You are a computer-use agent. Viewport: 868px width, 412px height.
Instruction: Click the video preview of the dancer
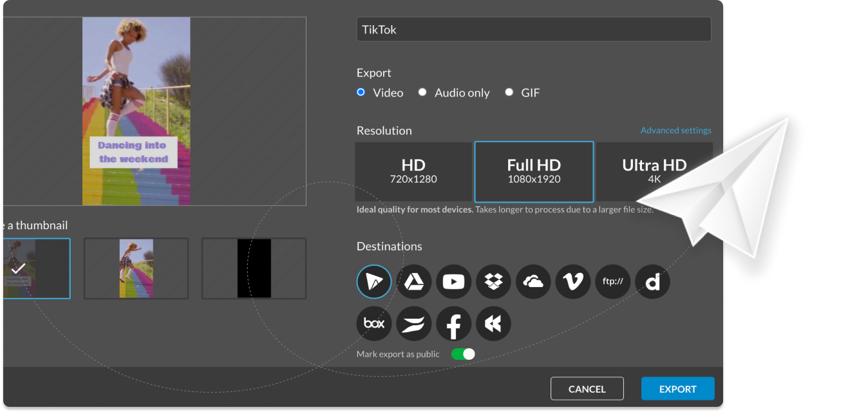tap(137, 111)
